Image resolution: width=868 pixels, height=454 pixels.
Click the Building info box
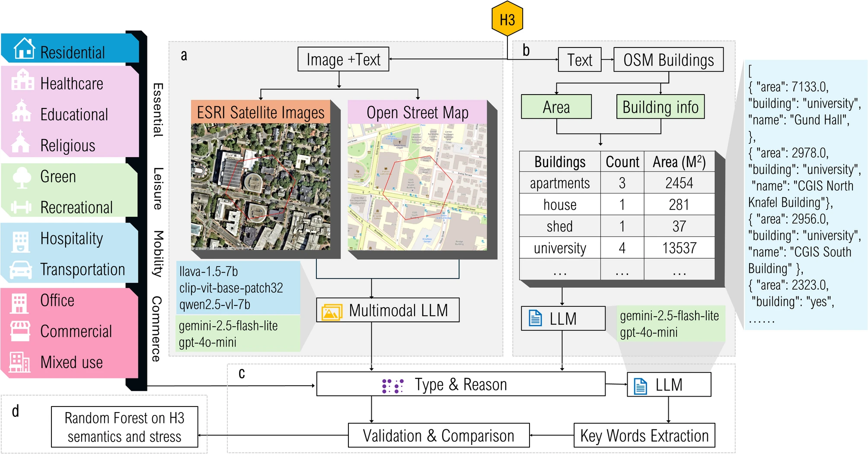(660, 107)
